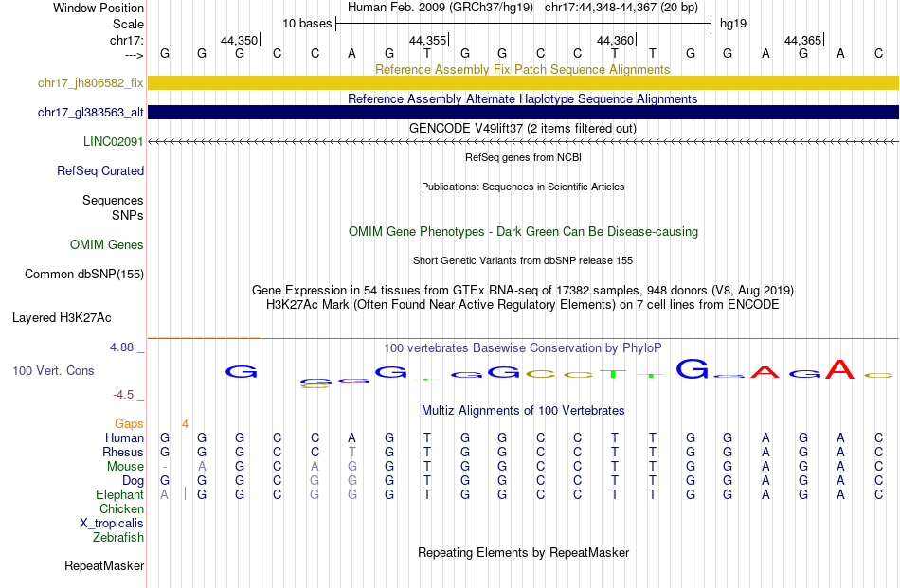Screen dimensions: 900x588
Task: Click the H3K27Ac Mark track title
Action: [x=523, y=304]
